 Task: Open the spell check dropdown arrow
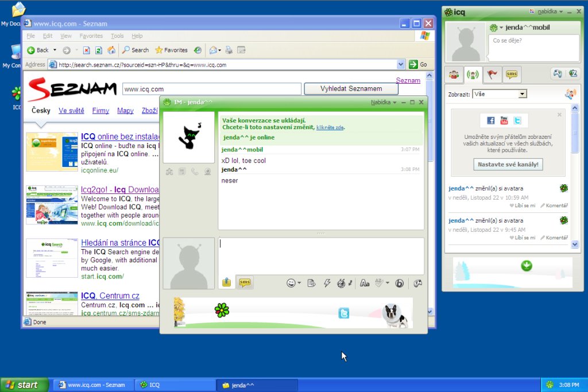[388, 283]
